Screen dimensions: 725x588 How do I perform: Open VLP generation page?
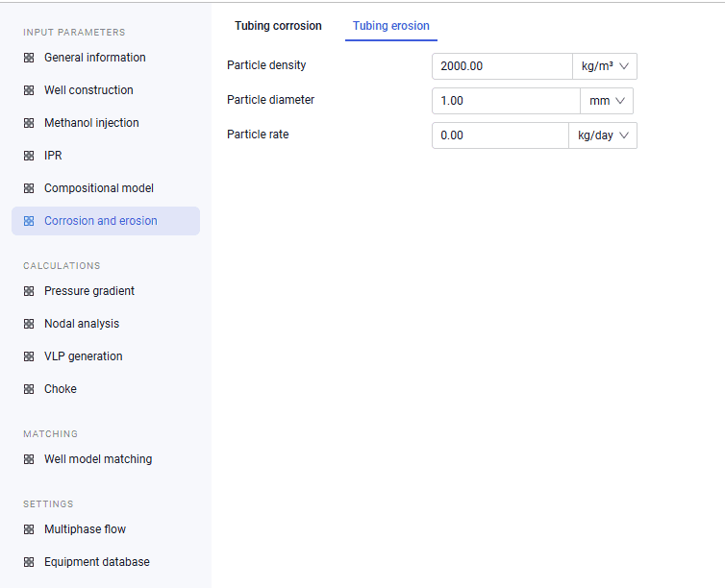click(x=106, y=356)
